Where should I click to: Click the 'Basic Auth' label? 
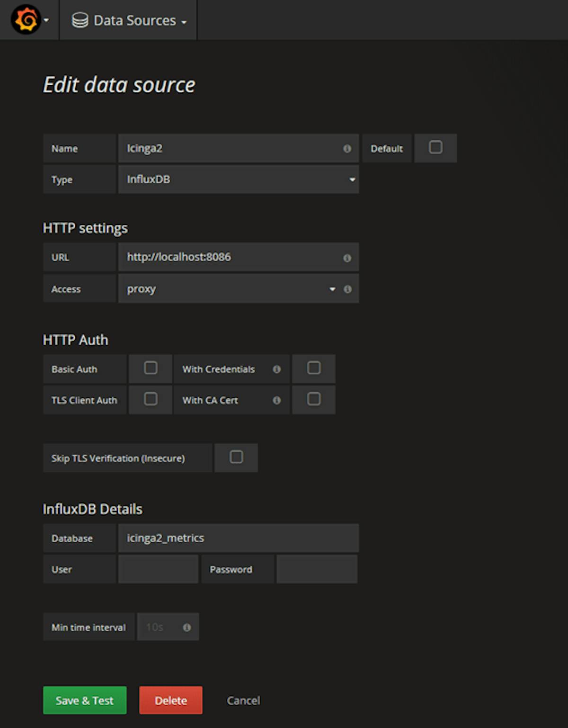point(74,369)
